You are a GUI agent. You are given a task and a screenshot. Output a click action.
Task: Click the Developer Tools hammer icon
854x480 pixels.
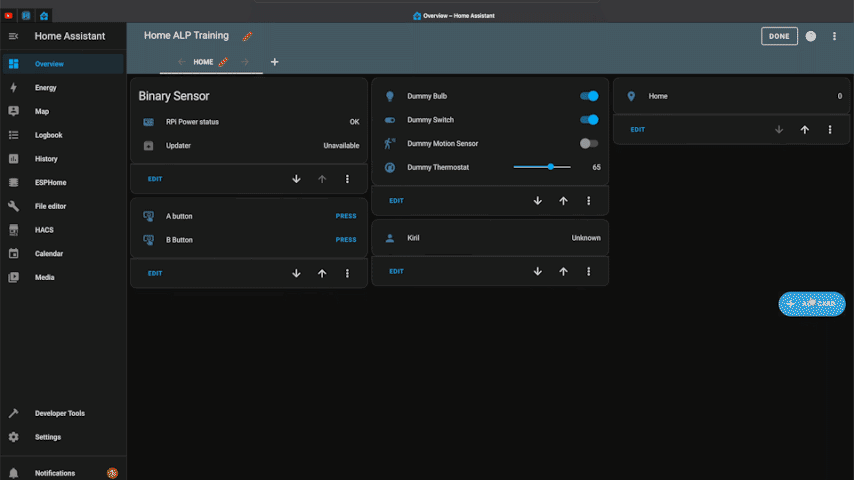[x=14, y=413]
